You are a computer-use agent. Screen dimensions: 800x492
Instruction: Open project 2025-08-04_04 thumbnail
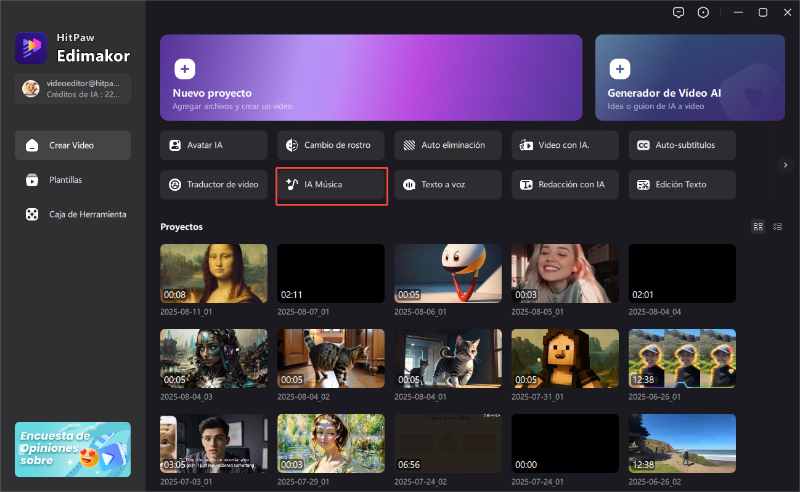click(682, 274)
